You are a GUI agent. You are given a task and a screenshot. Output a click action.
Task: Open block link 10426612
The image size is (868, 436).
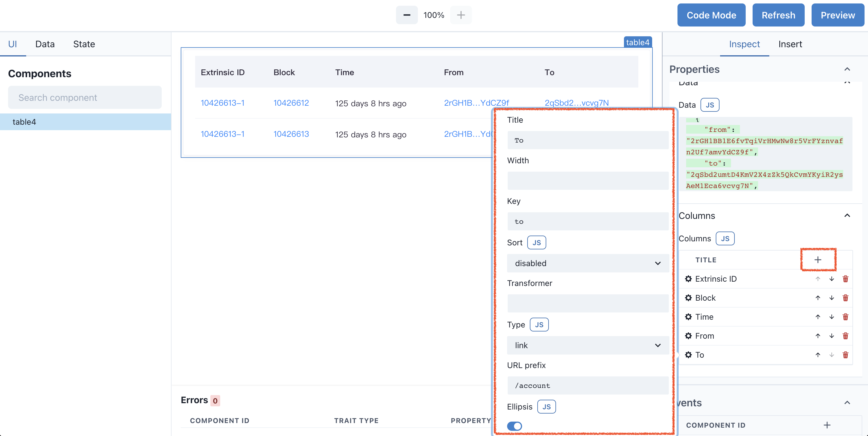pos(291,103)
